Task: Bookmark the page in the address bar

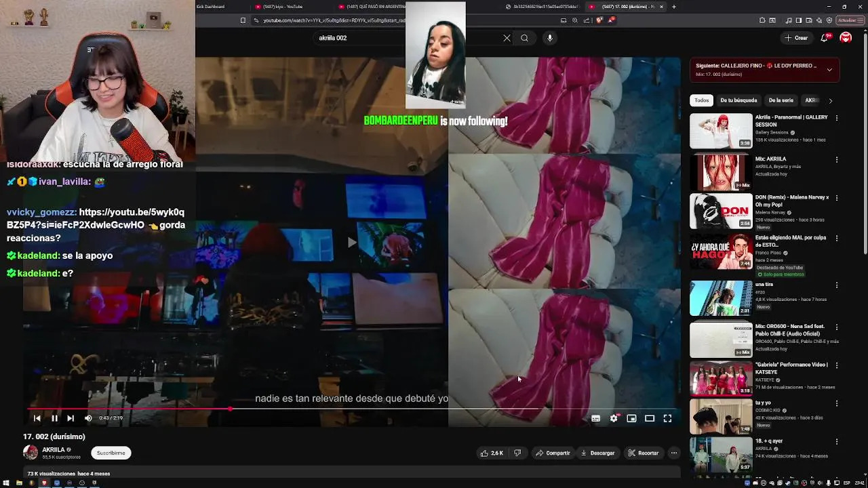Action: 243,20
